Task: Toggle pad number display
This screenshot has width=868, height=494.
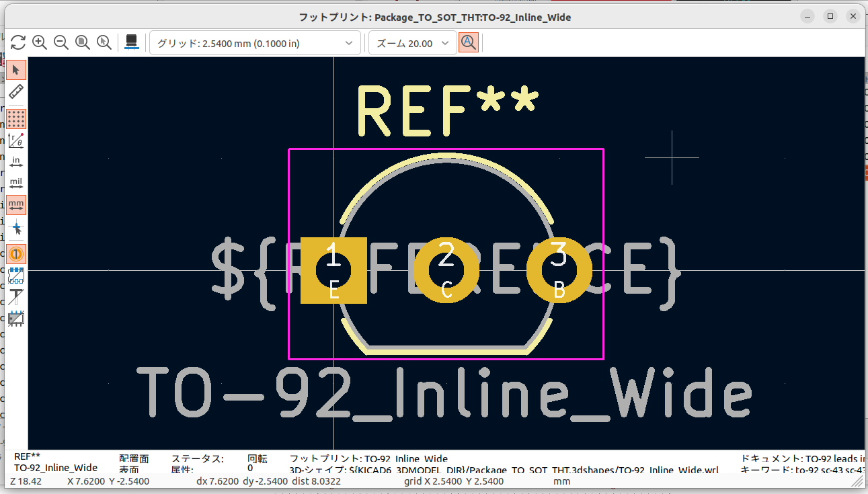Action: [x=16, y=254]
